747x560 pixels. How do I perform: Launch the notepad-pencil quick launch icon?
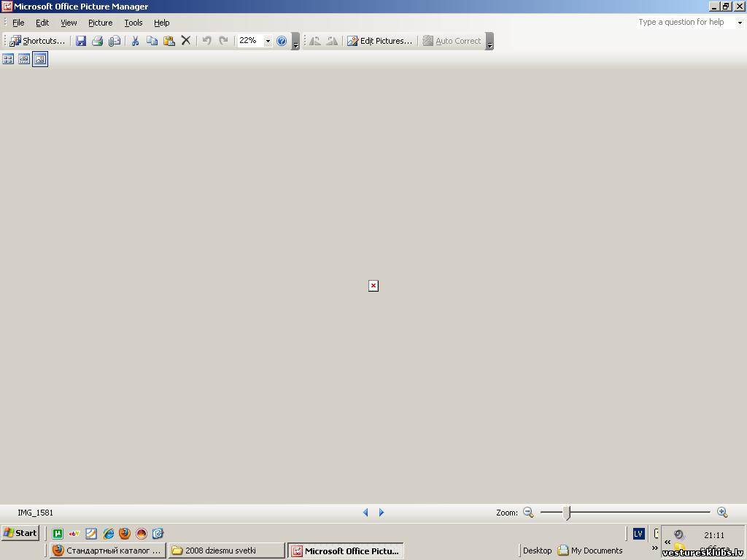91,533
